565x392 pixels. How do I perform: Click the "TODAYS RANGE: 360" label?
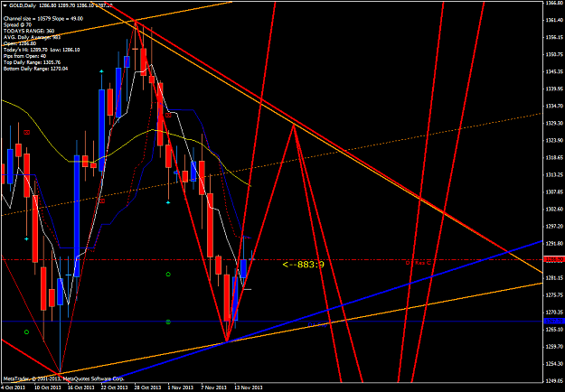[29, 31]
